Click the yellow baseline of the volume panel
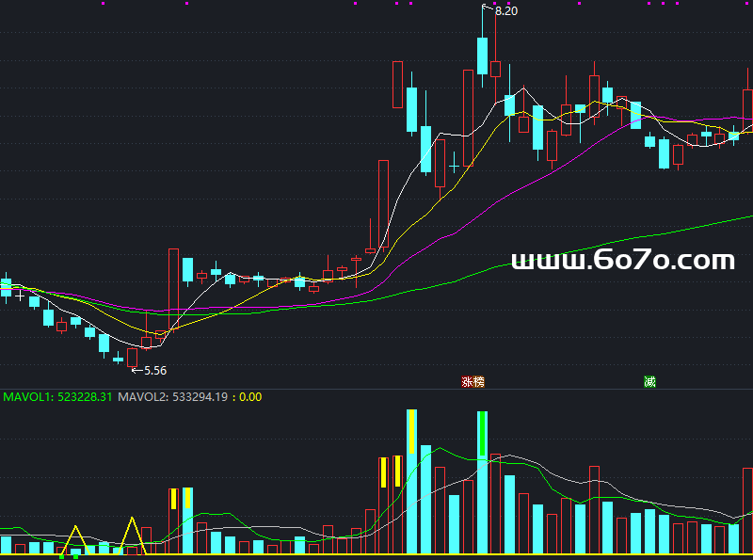This screenshot has height=560, width=753. tap(376, 555)
